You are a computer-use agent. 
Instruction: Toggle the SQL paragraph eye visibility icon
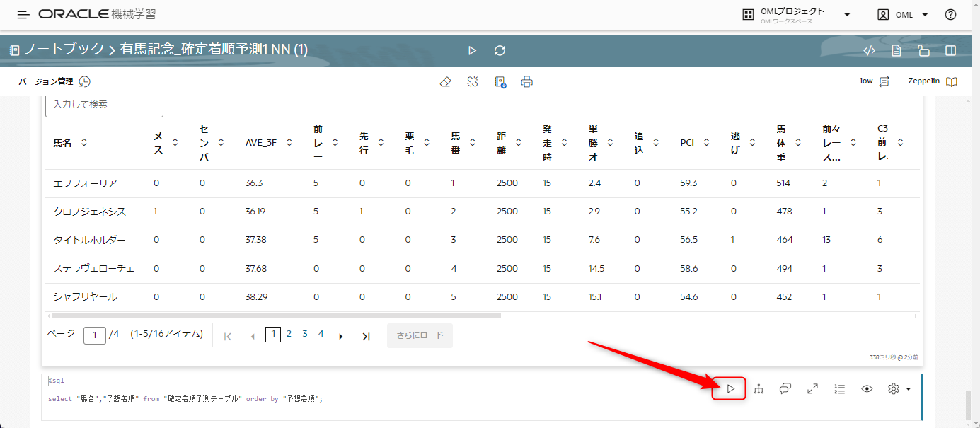click(x=867, y=388)
